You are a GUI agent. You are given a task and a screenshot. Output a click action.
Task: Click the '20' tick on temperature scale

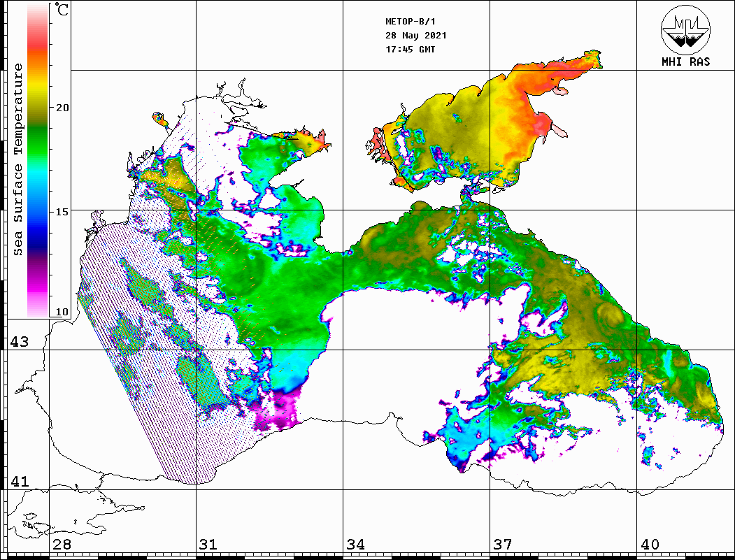coord(62,108)
